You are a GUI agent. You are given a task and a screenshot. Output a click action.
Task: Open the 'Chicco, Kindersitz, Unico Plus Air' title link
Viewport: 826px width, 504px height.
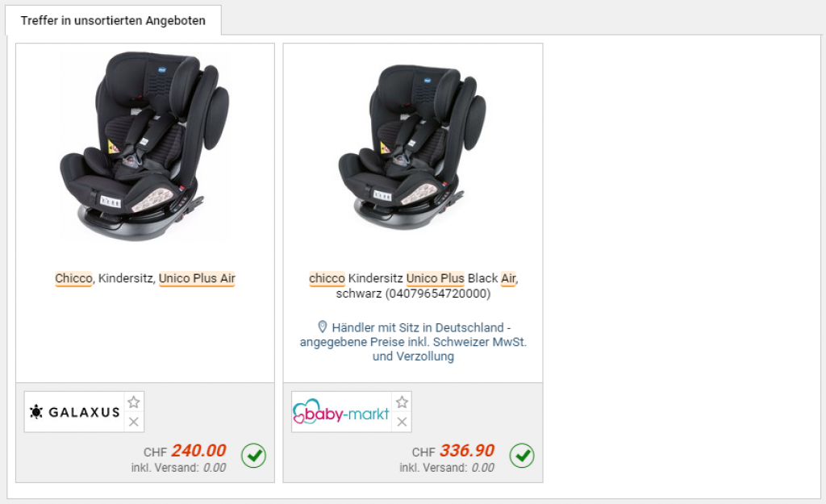tap(145, 278)
